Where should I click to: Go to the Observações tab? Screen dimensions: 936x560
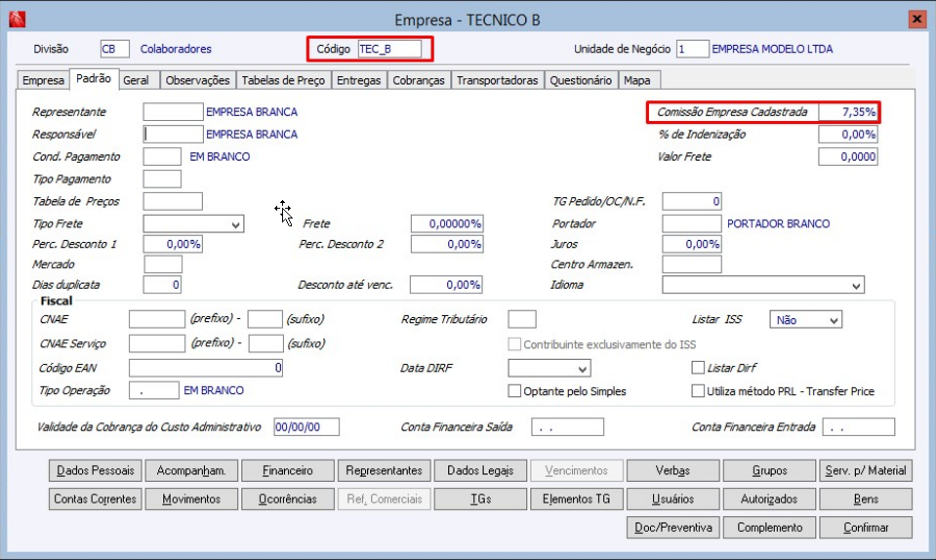coord(197,80)
